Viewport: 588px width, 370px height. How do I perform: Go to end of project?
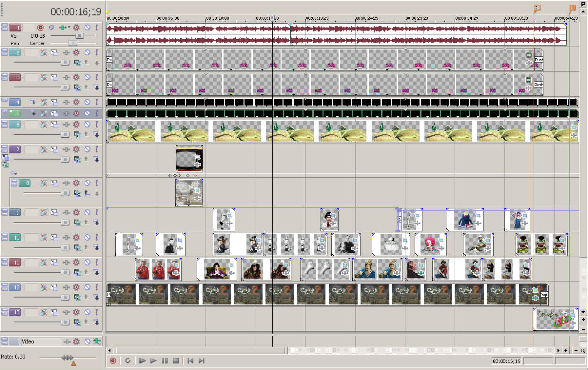[201, 361]
